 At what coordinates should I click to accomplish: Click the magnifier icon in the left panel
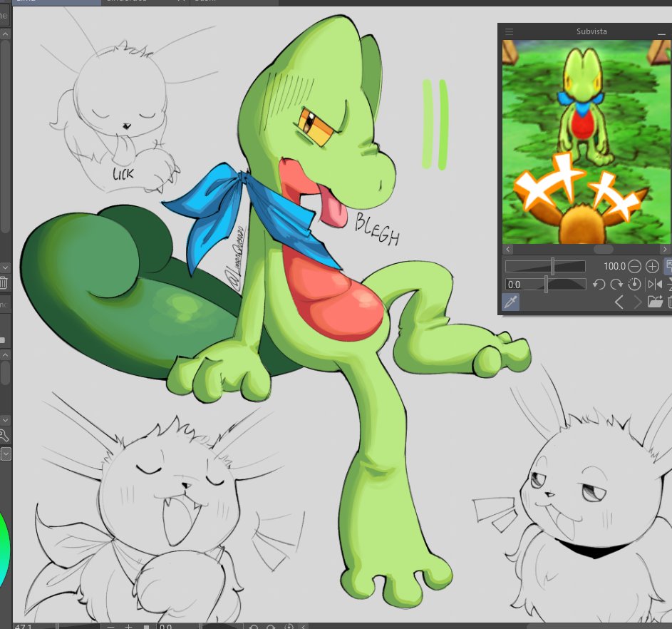click(4, 436)
